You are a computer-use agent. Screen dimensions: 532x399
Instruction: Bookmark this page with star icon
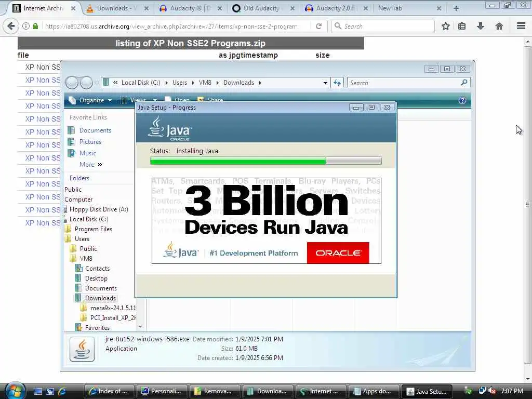(445, 26)
